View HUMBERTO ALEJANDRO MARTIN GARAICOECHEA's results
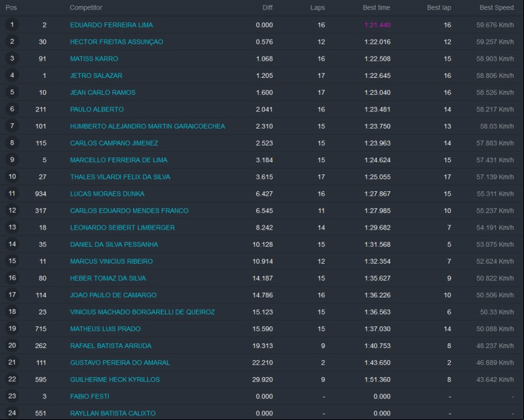Screen dimensions: 524x420 pyautogui.click(x=147, y=127)
